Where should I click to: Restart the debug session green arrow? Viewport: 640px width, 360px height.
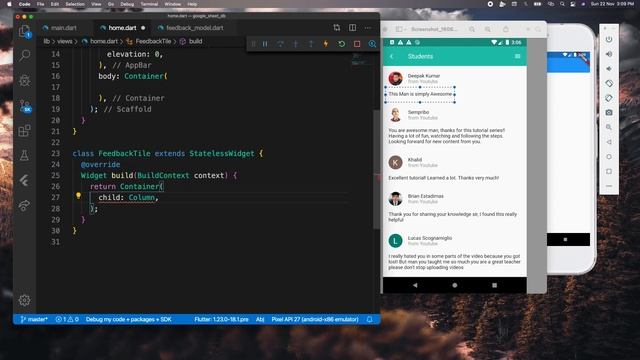pos(342,44)
